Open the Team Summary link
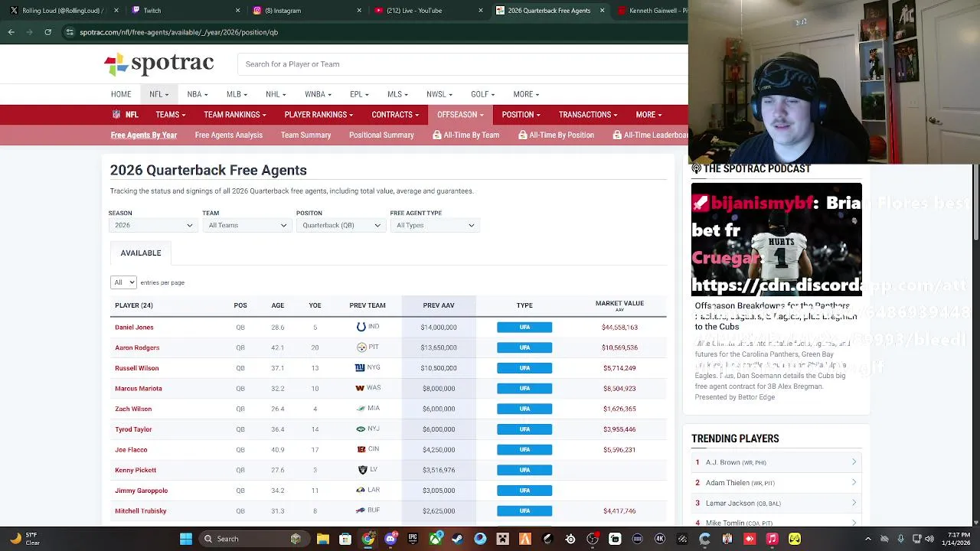 point(305,135)
